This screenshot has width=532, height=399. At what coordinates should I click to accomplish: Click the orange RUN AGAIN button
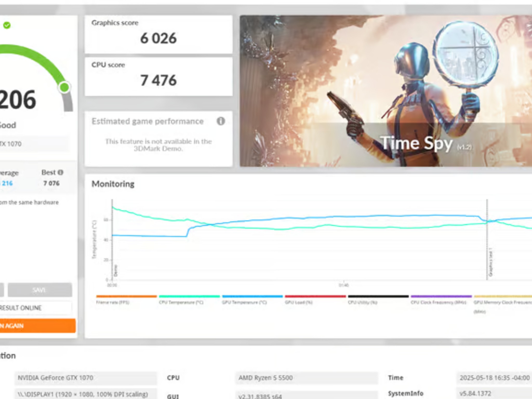(38, 326)
